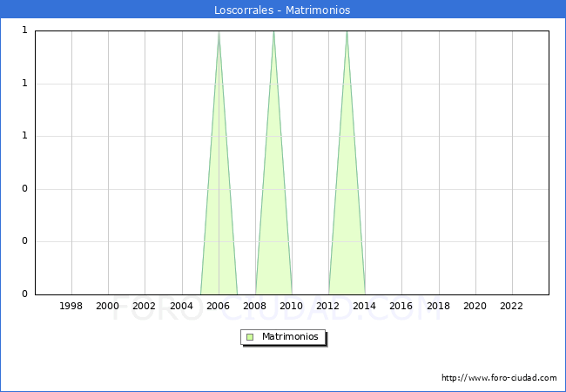566x392 pixels.
Task: Click the 2010 x-axis label
Action: point(291,306)
